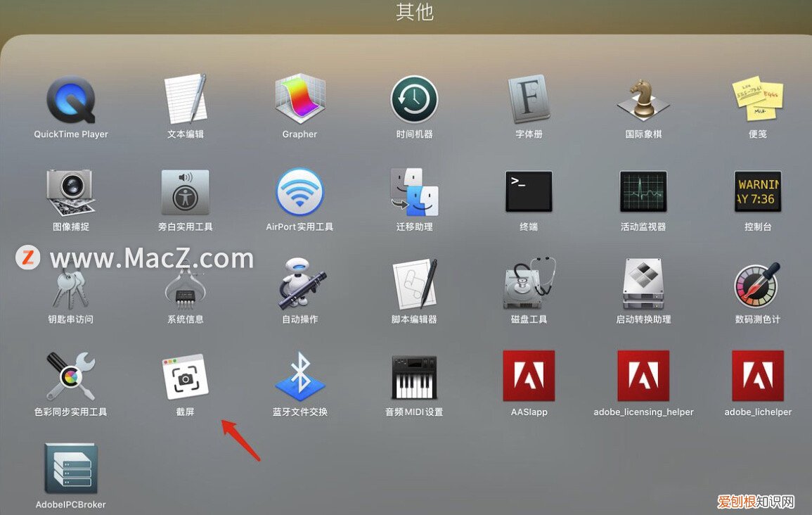Open the 控制台 Console app
The height and width of the screenshot is (515, 812).
pyautogui.click(x=757, y=191)
